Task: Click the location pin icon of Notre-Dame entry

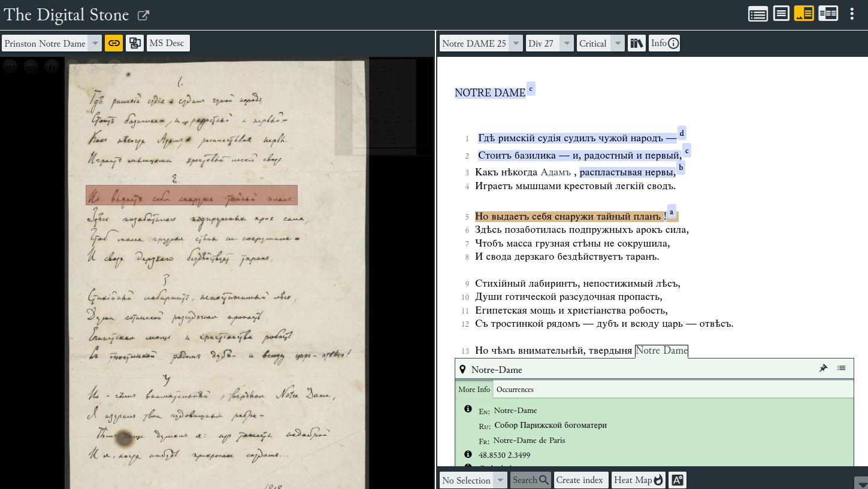Action: point(462,369)
